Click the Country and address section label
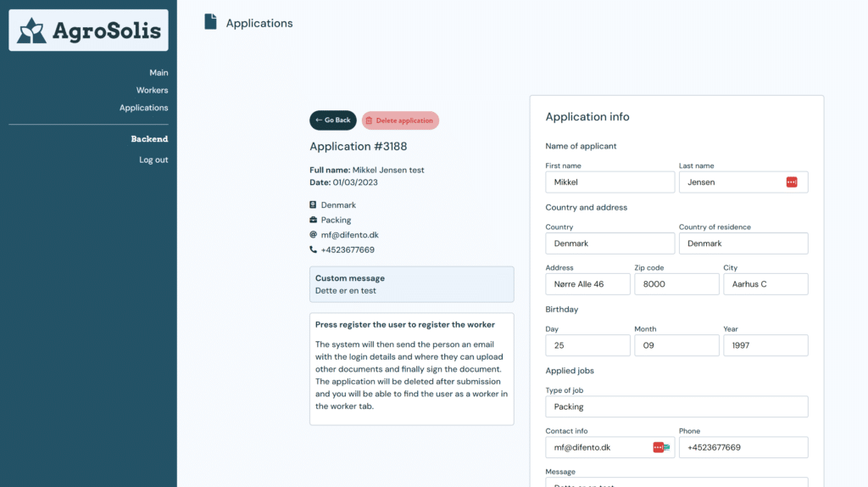The height and width of the screenshot is (487, 868). pos(587,207)
